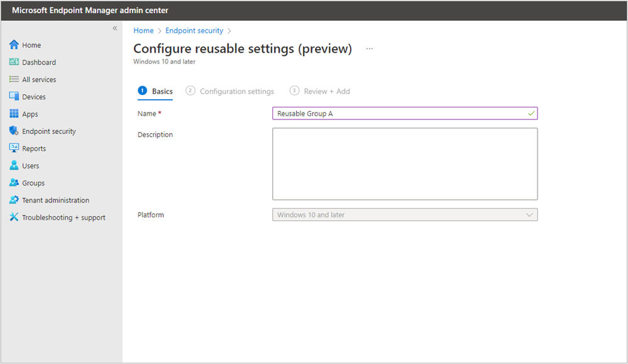
Task: Open Dashboard via its chart icon
Action: [x=14, y=62]
